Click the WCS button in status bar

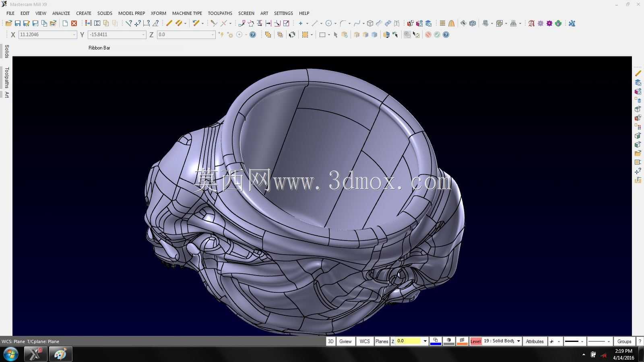pyautogui.click(x=365, y=341)
